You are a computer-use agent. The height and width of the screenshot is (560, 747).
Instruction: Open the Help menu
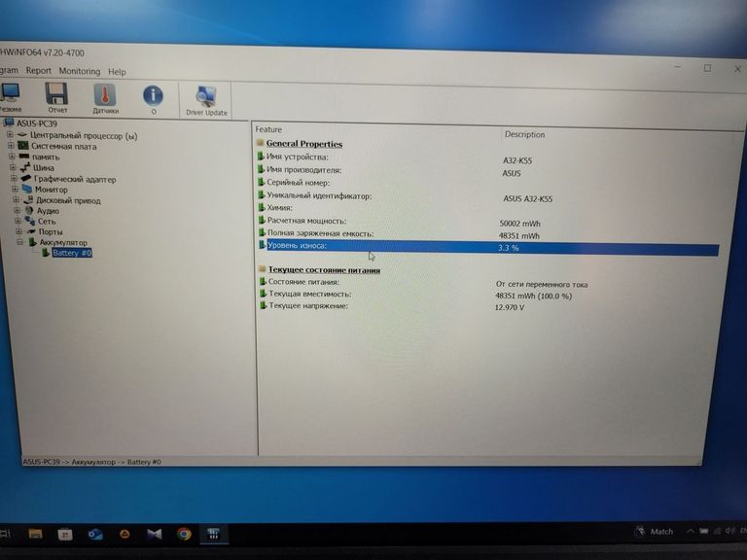pyautogui.click(x=117, y=72)
